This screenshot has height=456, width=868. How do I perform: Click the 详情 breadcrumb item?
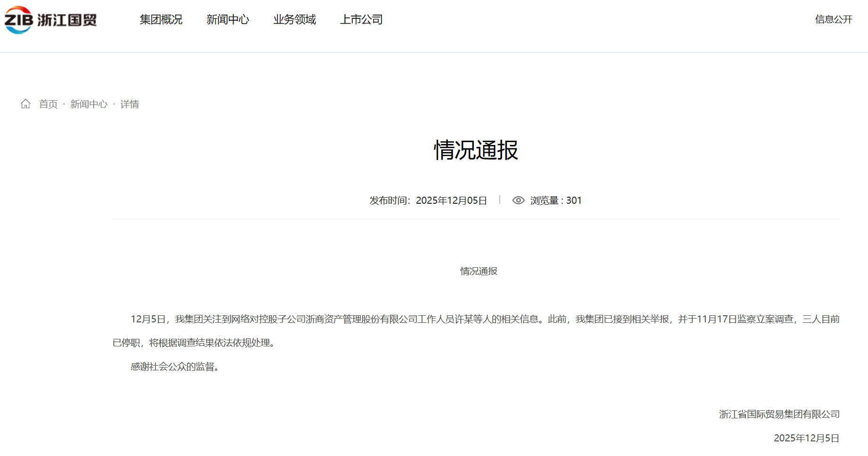coord(130,104)
